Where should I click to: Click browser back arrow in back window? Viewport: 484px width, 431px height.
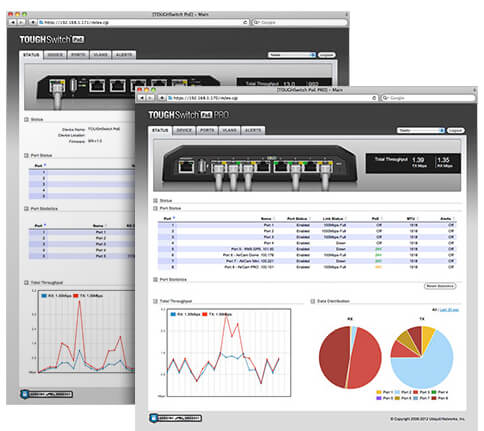tap(13, 22)
